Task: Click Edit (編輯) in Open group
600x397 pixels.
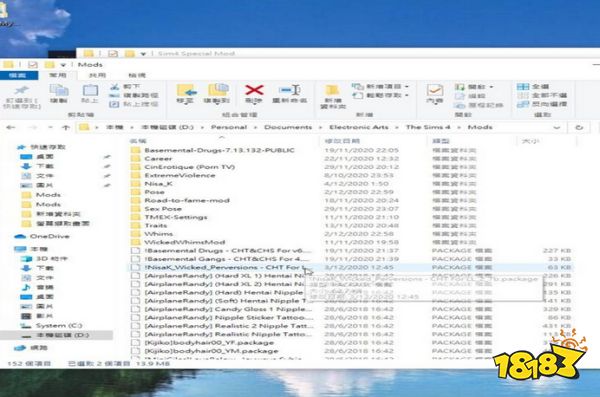Action: (470, 96)
